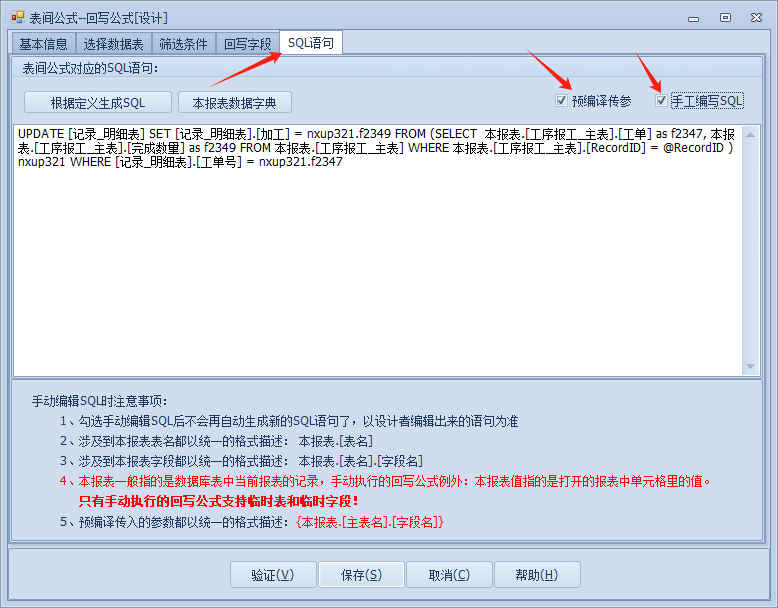Uncheck the 手工编写SQL checkbox
778x608 pixels.
tap(661, 101)
